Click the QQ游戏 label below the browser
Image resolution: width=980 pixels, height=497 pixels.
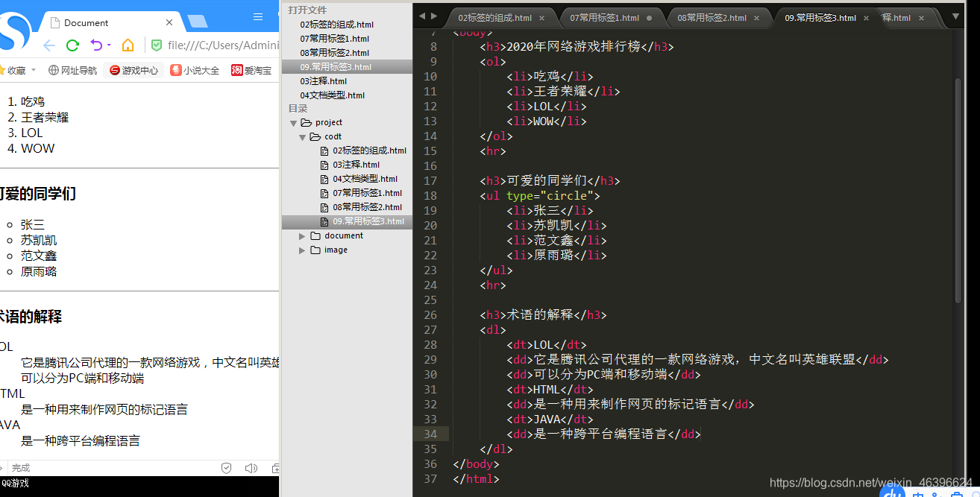pyautogui.click(x=15, y=483)
